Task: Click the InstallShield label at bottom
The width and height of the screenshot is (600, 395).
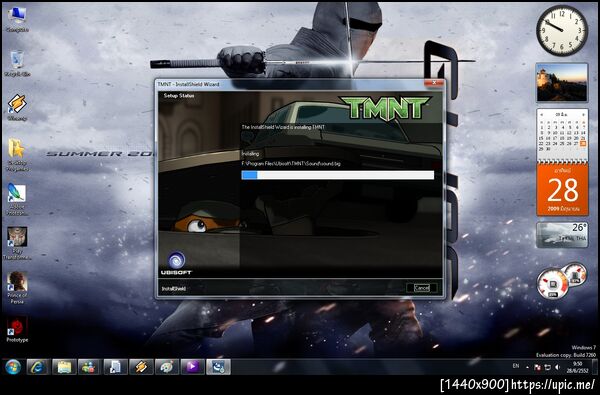Action: tap(173, 289)
